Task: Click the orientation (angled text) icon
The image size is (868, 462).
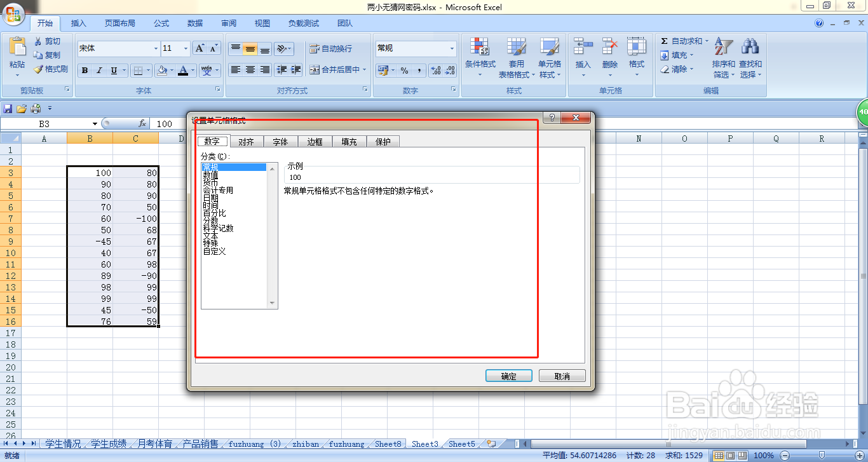Action: coord(281,49)
